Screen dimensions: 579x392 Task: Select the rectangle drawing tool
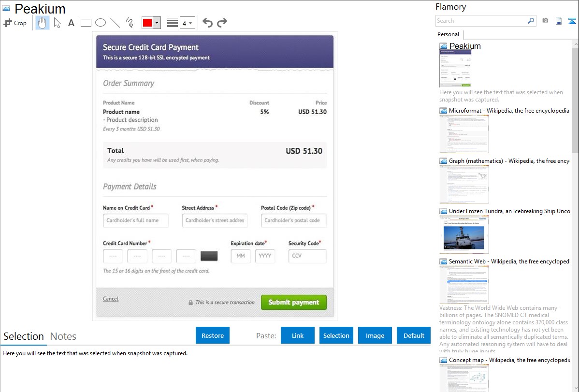86,23
